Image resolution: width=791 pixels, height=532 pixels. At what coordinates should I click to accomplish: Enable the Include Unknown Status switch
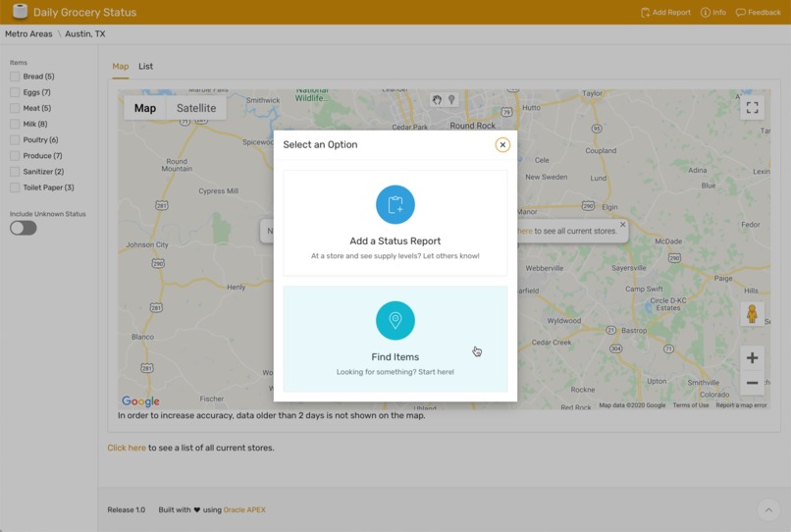coord(24,228)
